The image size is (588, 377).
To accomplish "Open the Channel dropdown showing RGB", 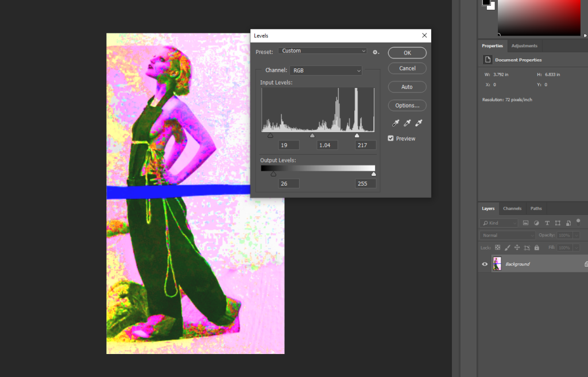I will point(326,70).
